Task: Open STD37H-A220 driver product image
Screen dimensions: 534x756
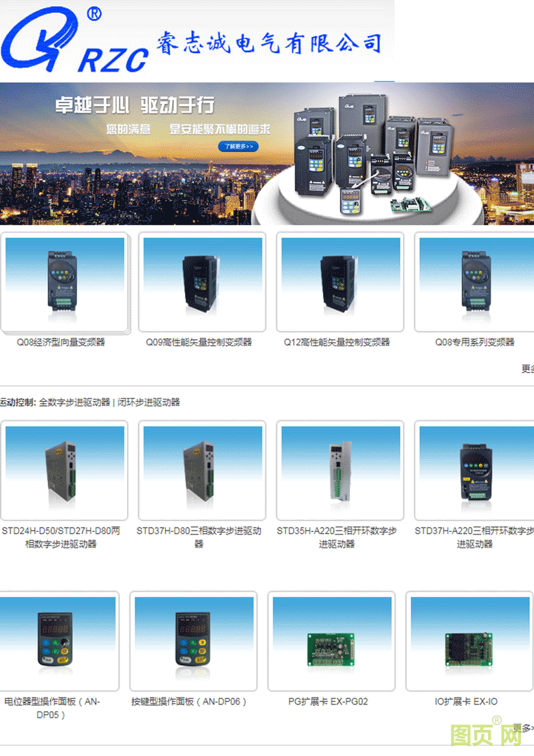Action: coord(476,471)
